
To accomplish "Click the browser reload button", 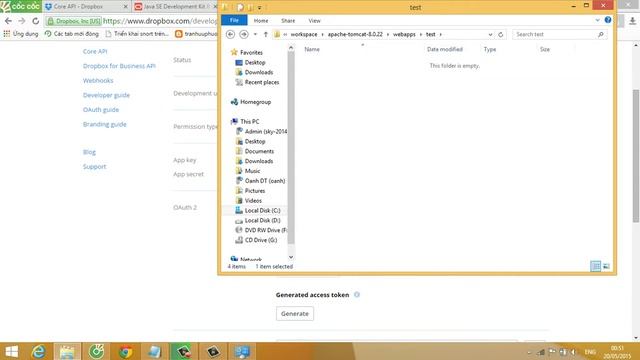I will click(36, 21).
